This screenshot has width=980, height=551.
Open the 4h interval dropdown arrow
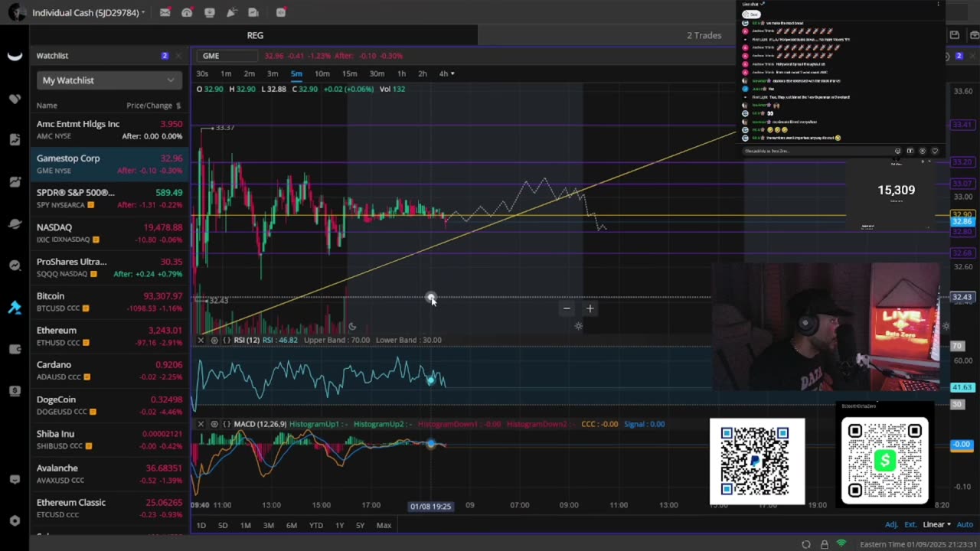452,73
